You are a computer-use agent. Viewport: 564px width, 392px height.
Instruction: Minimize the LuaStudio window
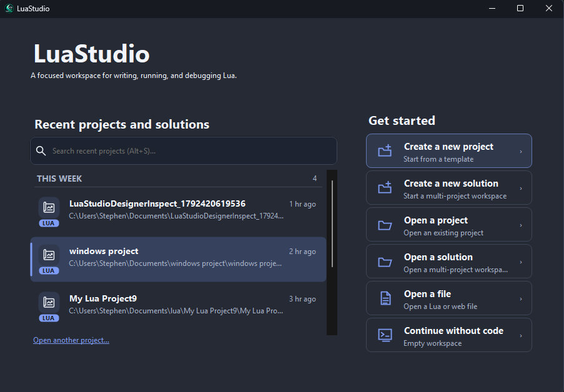pyautogui.click(x=492, y=8)
